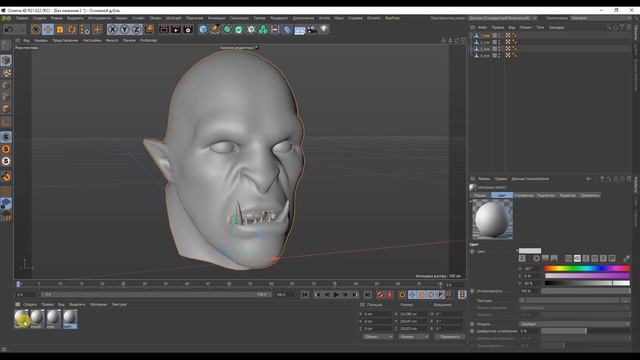Click the Coordinate System icon beside Z axis
The width and height of the screenshot is (640, 360).
(149, 29)
